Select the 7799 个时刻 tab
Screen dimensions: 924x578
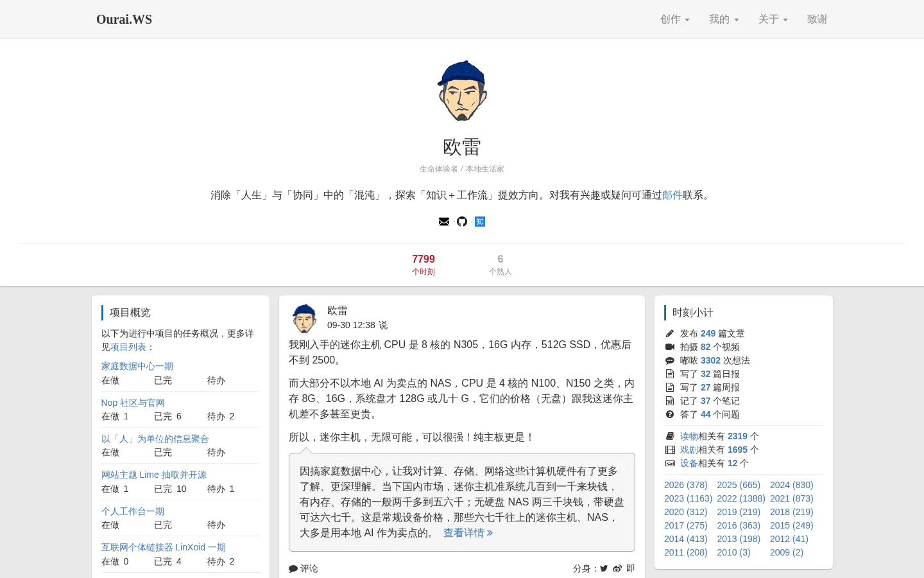pos(424,265)
